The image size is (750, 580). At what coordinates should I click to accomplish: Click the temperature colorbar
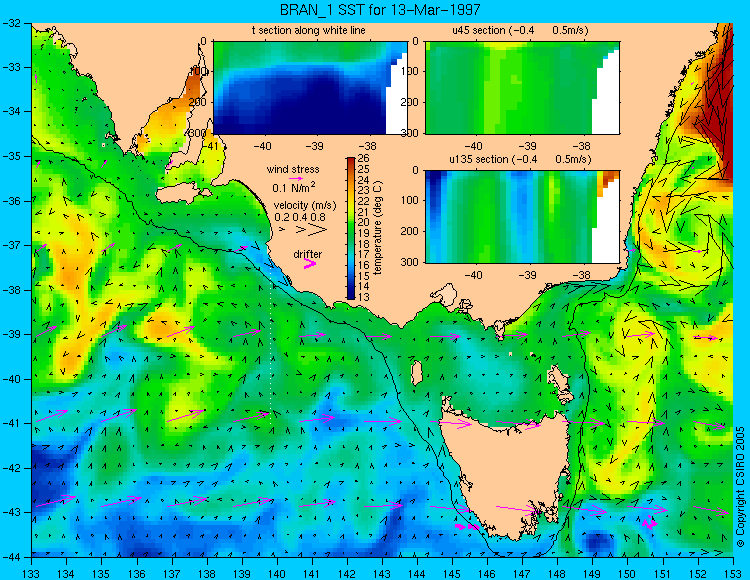pos(351,229)
